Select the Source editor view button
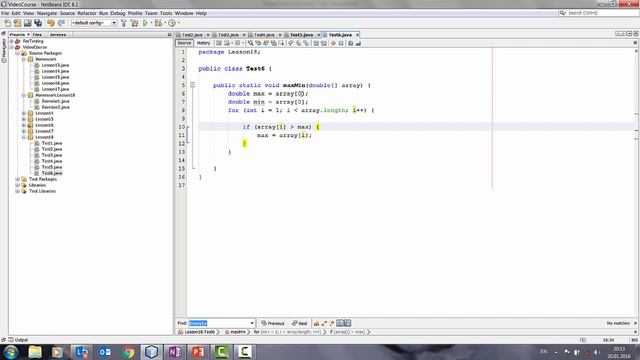 (x=184, y=43)
